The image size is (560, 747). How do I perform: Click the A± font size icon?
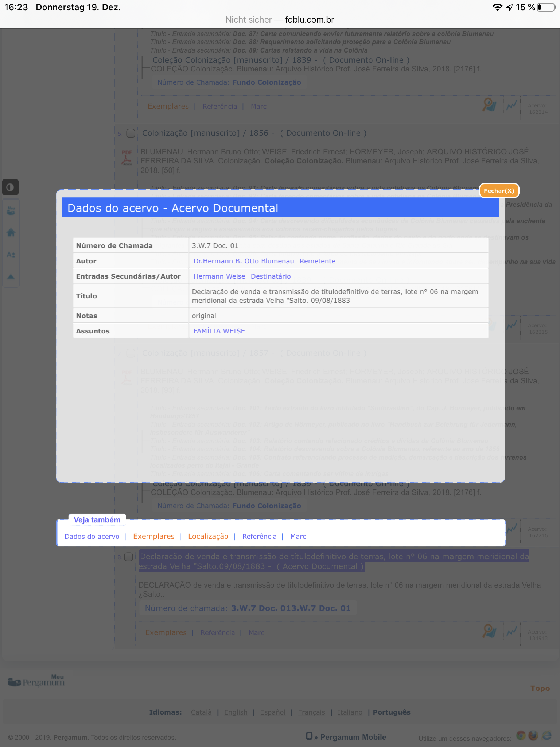pyautogui.click(x=11, y=255)
